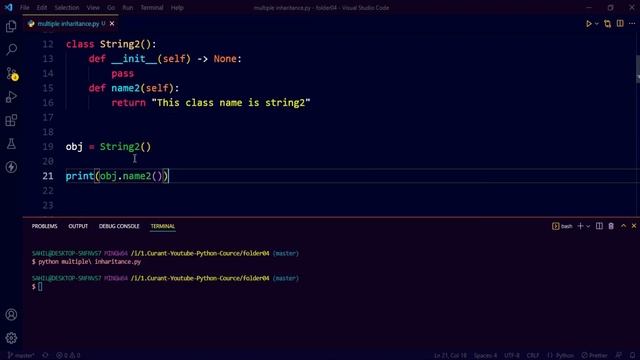Open the lightning bolt extension view

pos(11,167)
